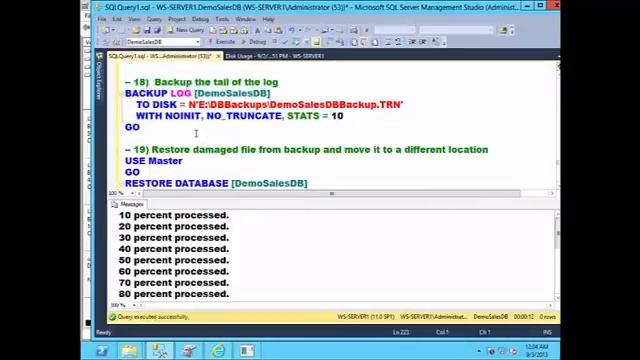Click the Open File folder icon

click(x=136, y=30)
